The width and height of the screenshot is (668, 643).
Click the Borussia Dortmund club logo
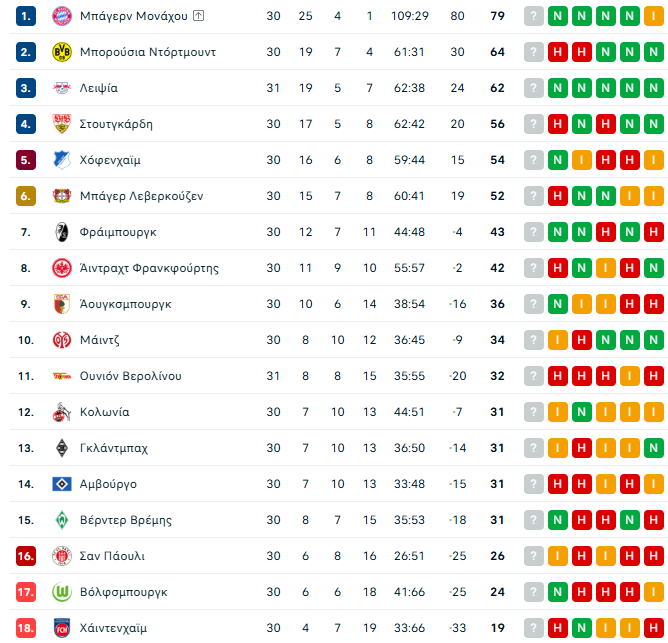[x=61, y=52]
